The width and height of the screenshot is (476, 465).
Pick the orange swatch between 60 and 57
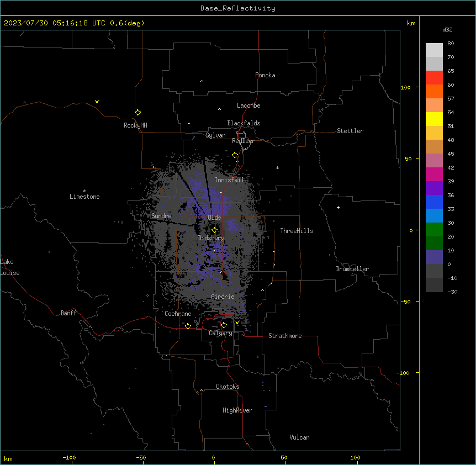(x=434, y=91)
